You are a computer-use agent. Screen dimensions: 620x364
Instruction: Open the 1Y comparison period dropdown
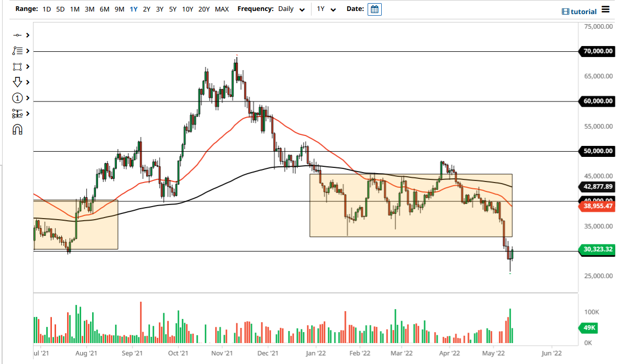[x=327, y=9]
